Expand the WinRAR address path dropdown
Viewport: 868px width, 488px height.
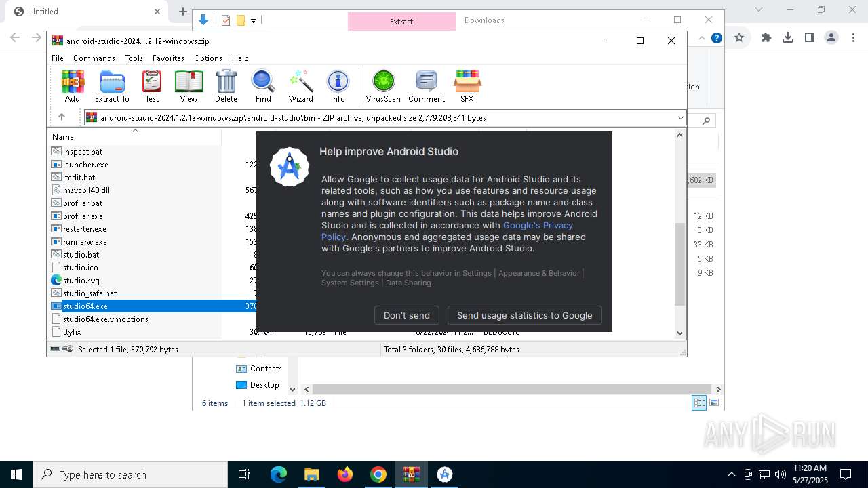(x=680, y=118)
